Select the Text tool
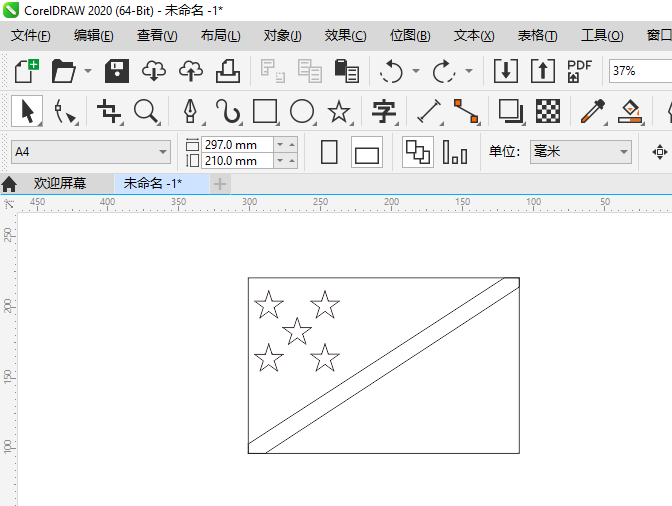This screenshot has width=672, height=506. (x=384, y=111)
